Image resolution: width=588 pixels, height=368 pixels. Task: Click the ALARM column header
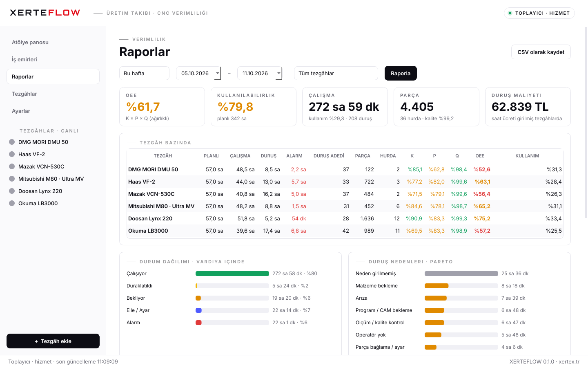coord(294,156)
